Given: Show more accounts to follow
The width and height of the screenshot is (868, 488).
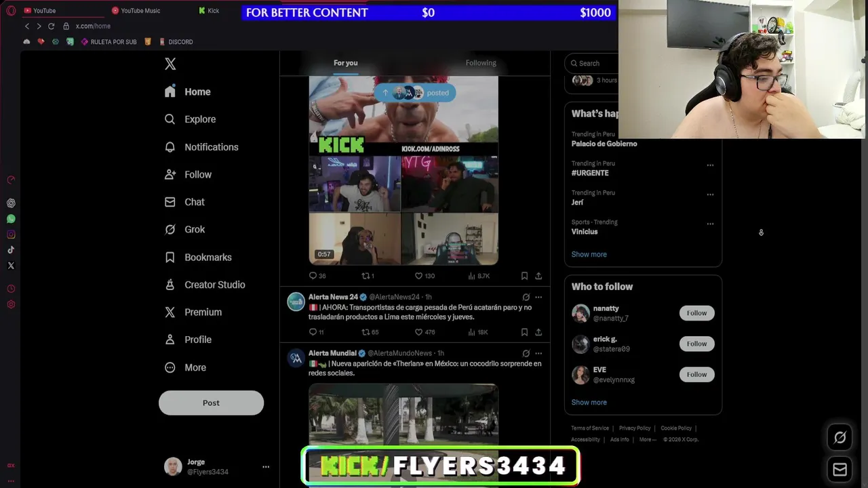Looking at the screenshot, I should tap(589, 402).
